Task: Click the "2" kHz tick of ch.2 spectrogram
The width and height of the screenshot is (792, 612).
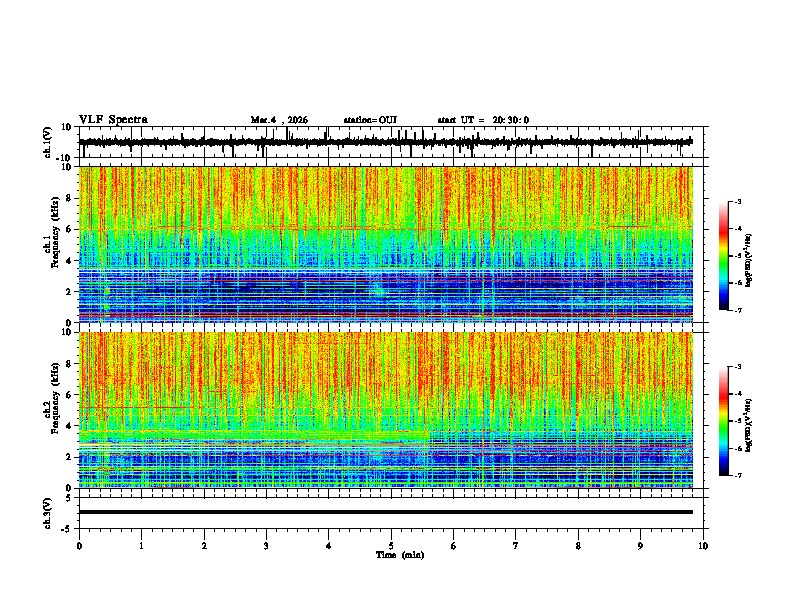Action: click(69, 457)
